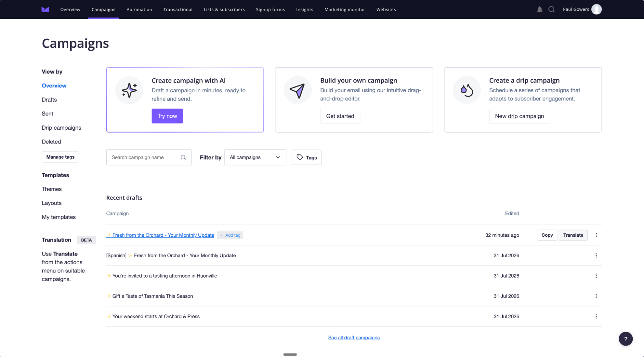Click Try now for AI campaign
The height and width of the screenshot is (357, 644).
coord(167,116)
